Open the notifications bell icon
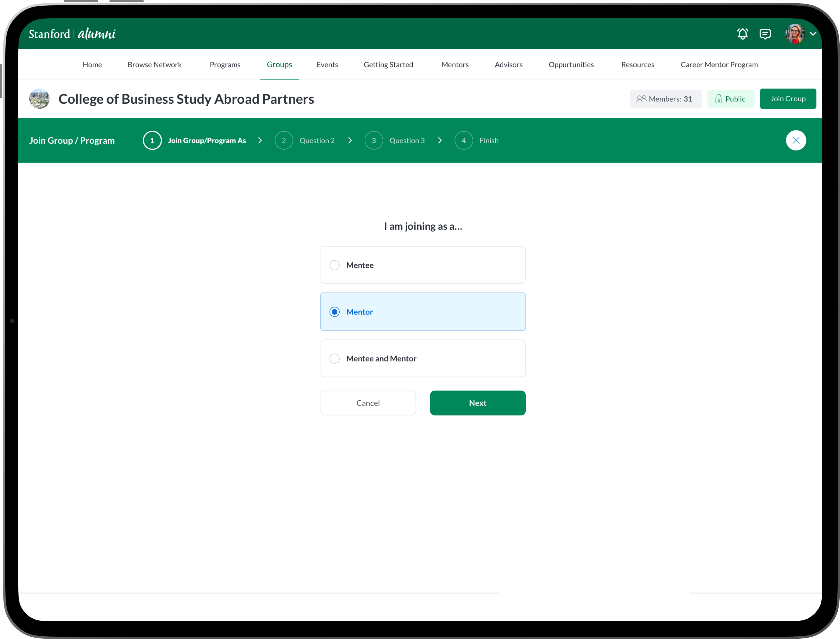Image resolution: width=840 pixels, height=639 pixels. 742,34
